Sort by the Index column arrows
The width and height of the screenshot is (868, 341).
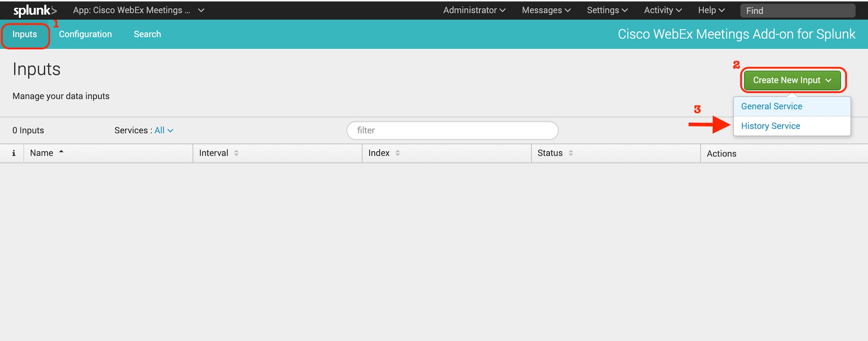click(398, 153)
